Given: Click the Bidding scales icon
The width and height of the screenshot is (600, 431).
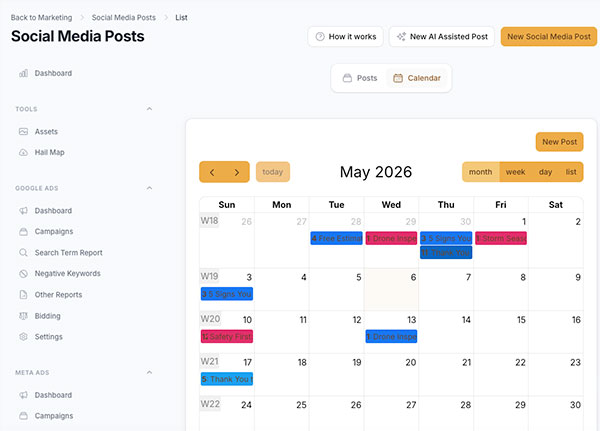Looking at the screenshot, I should click(x=23, y=316).
